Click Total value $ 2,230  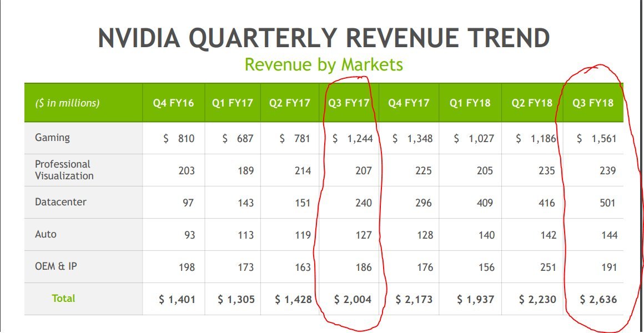[x=537, y=300]
